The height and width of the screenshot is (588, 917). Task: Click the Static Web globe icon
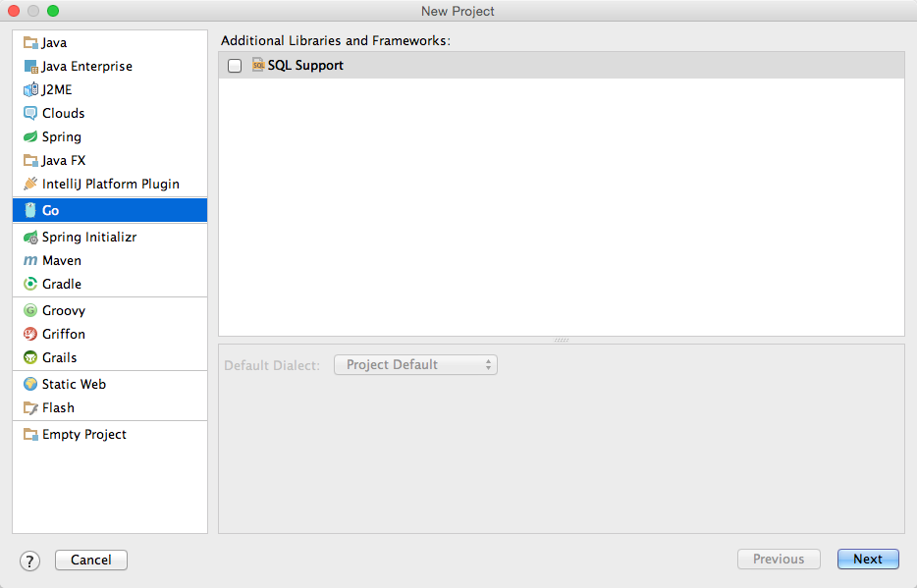point(31,384)
